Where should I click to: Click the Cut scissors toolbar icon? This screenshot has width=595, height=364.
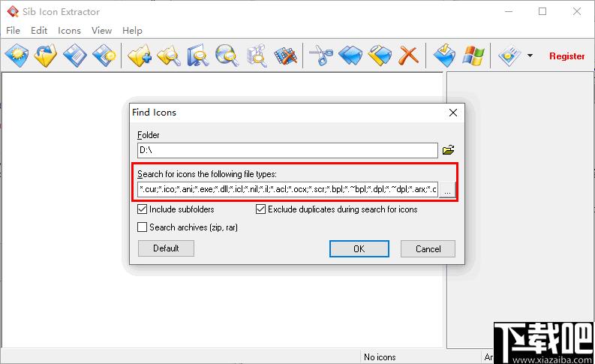321,56
